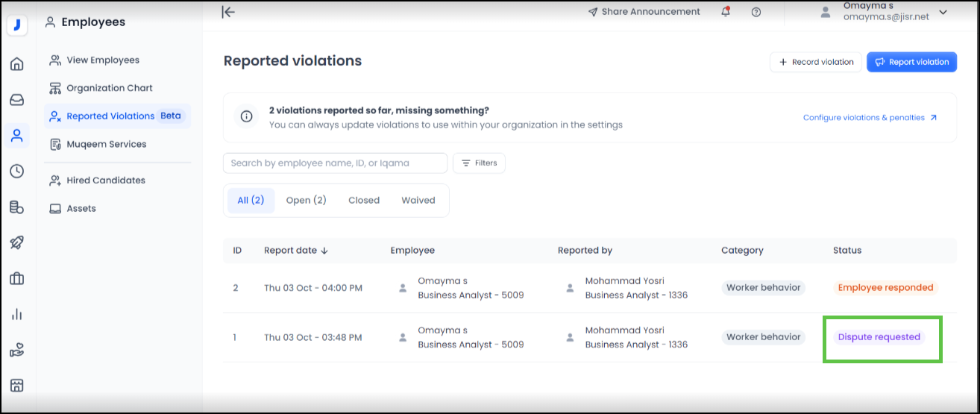Select the clock attendance icon in sidebar
Viewport: 980px width, 414px height.
point(16,172)
